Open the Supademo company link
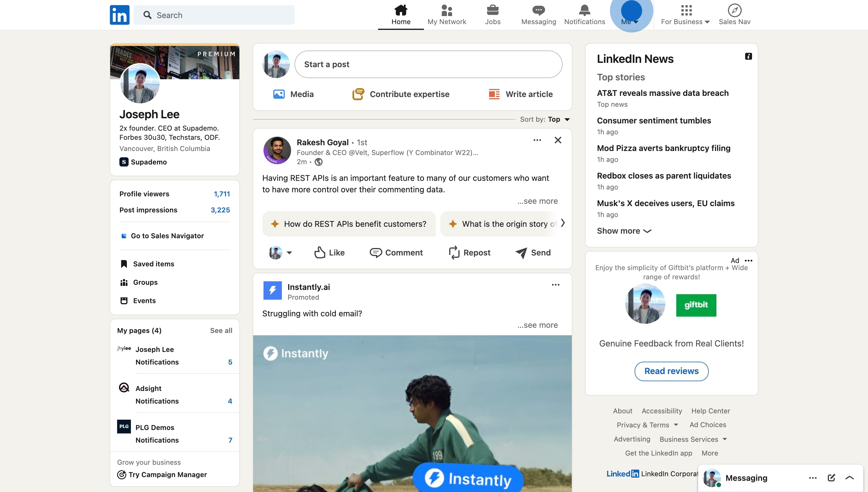Viewport: 868px width, 492px height. coord(143,162)
